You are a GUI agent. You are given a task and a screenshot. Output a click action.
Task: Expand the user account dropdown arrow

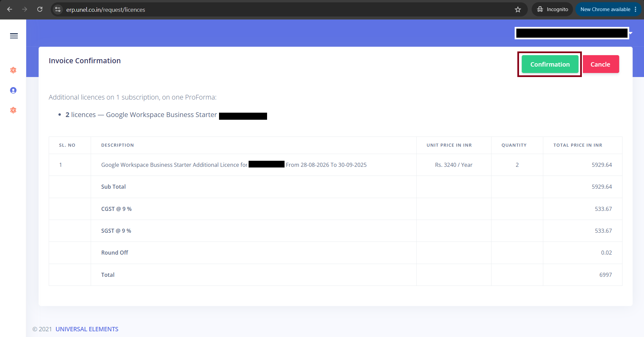(x=631, y=33)
